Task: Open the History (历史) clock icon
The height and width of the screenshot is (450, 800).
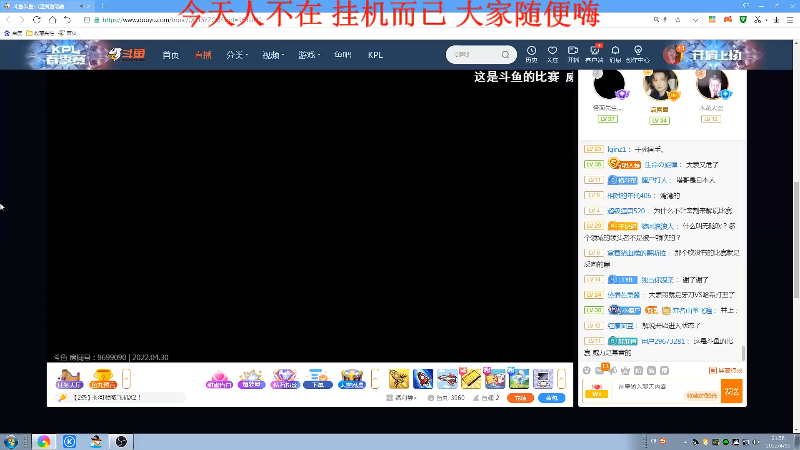Action: click(x=531, y=54)
